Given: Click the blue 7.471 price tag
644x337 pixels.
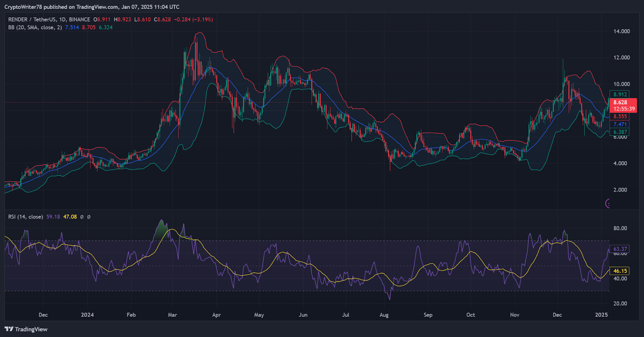Looking at the screenshot, I should click(620, 124).
